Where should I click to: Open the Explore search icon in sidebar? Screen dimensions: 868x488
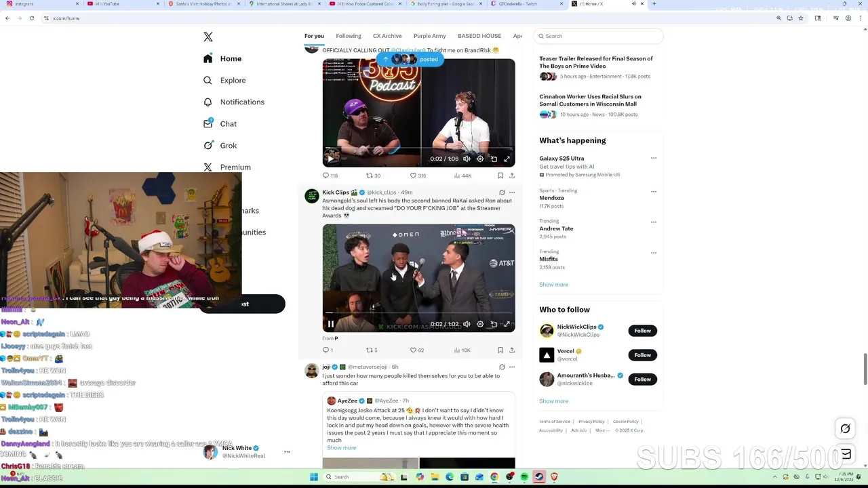tap(208, 80)
